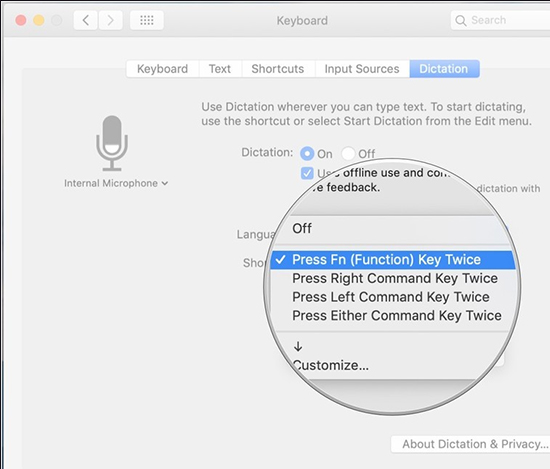Choose Press Right Command Key Twice
The width and height of the screenshot is (550, 469).
395,279
